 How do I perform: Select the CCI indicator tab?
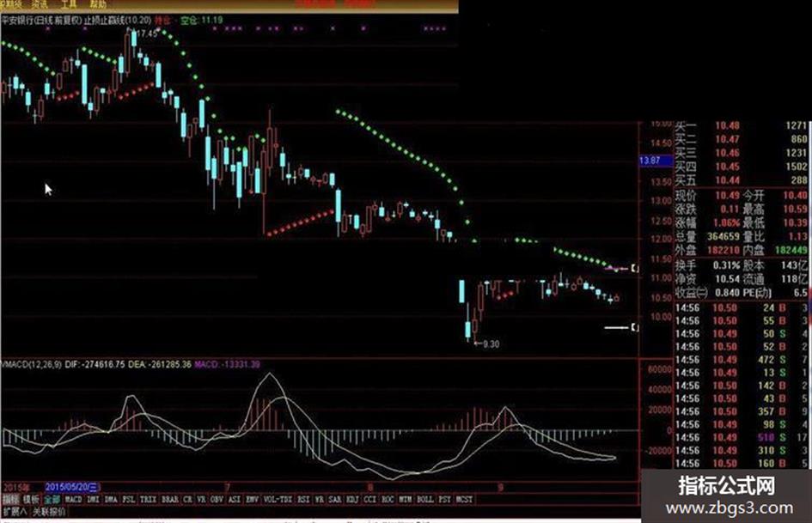369,500
